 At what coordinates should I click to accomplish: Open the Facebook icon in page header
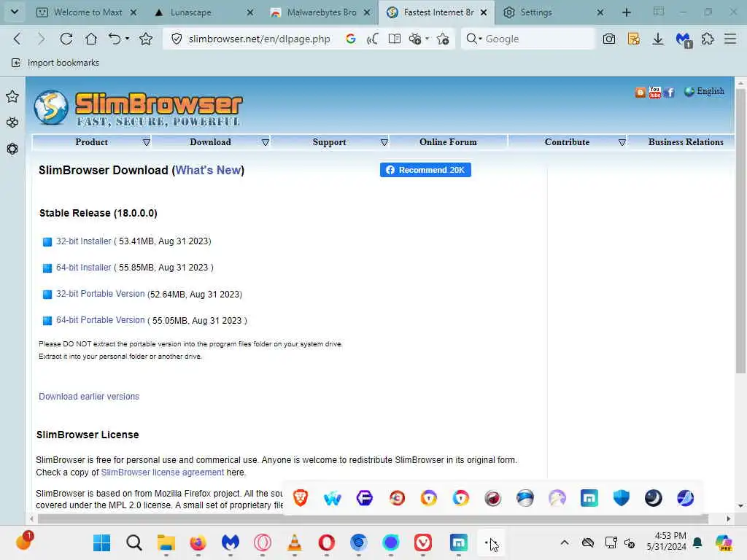coord(670,93)
